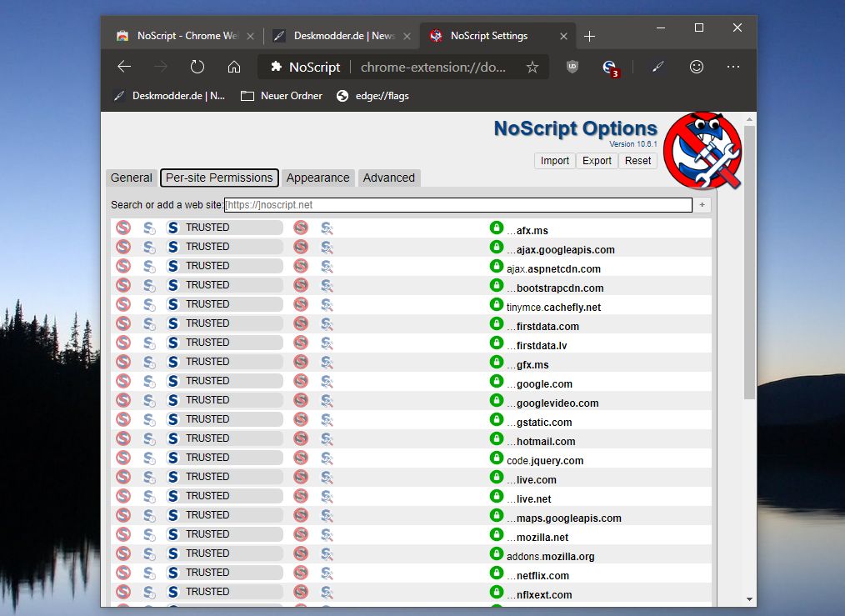
Task: Set afx.ms to the DEFAULT preset
Action: [123, 228]
